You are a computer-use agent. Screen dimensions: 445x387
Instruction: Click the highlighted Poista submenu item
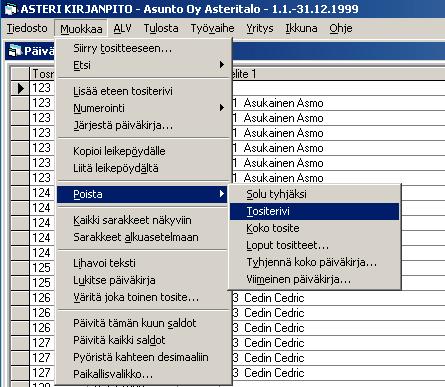pos(142,194)
